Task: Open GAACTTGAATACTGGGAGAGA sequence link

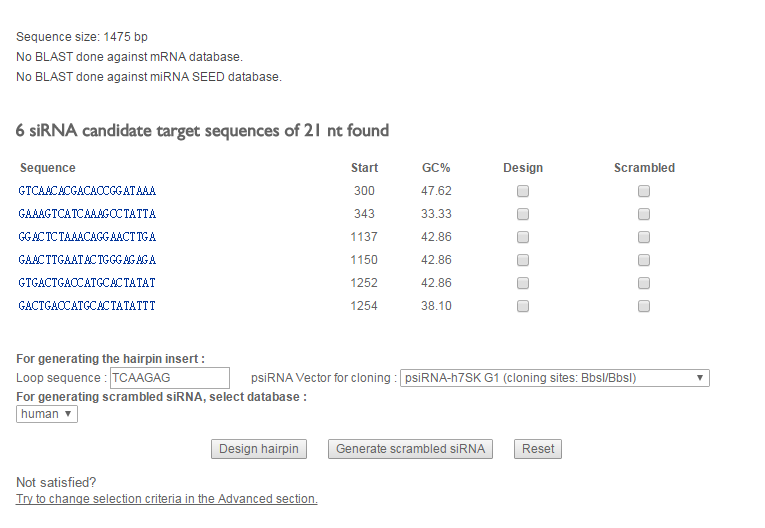Action: pos(87,260)
